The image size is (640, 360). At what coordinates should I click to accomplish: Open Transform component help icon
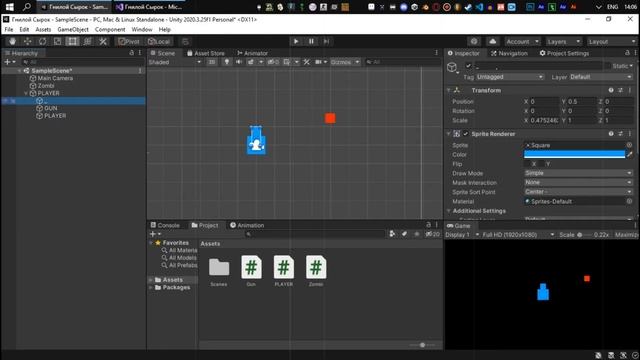click(x=611, y=90)
